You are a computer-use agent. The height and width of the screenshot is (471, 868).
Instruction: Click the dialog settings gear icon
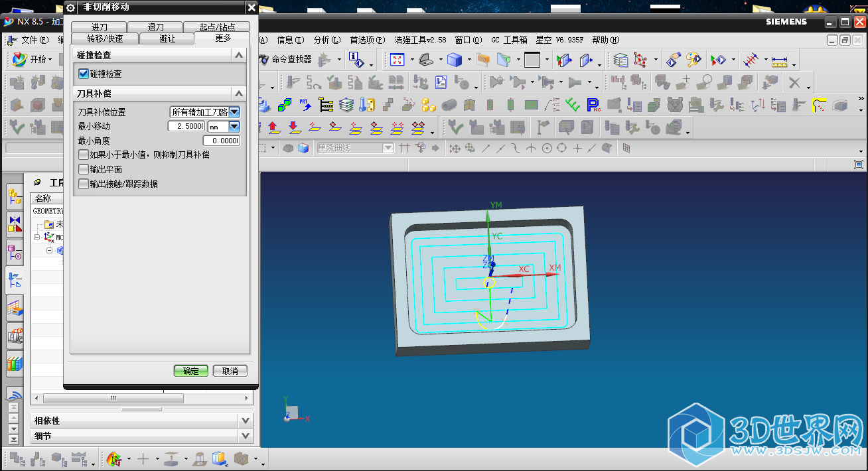click(x=71, y=7)
